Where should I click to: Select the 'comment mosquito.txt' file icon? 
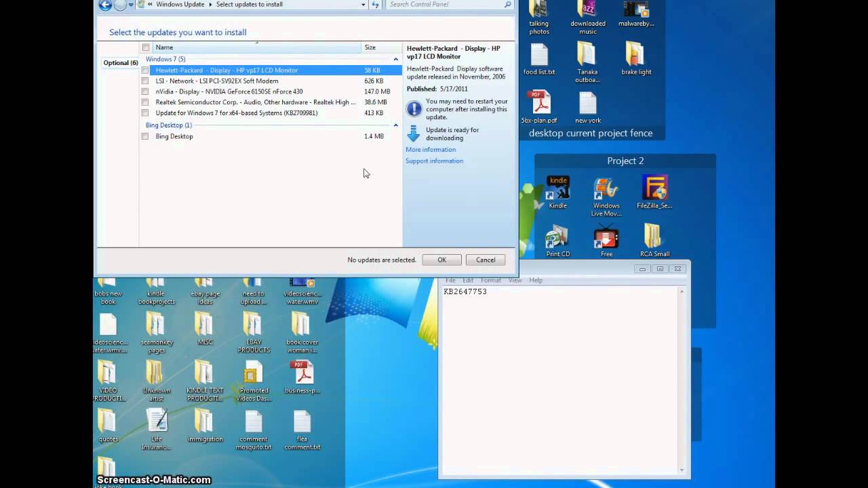(x=254, y=430)
